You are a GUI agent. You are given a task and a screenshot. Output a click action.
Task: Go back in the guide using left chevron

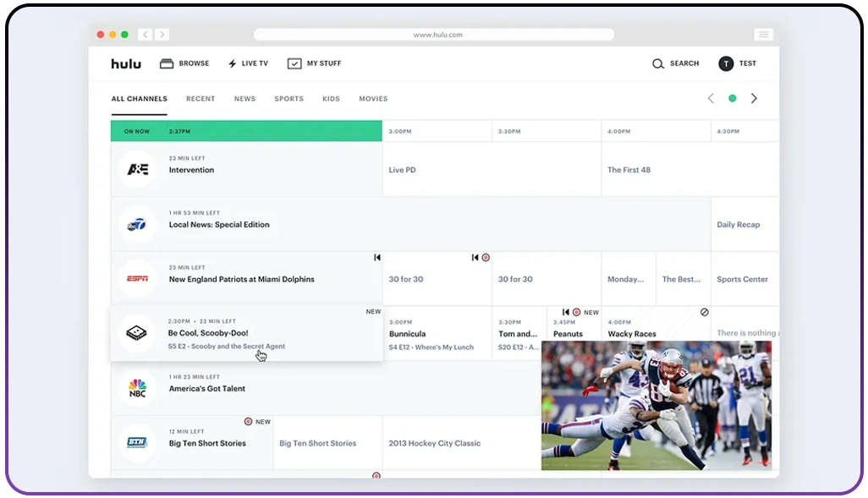pos(711,98)
